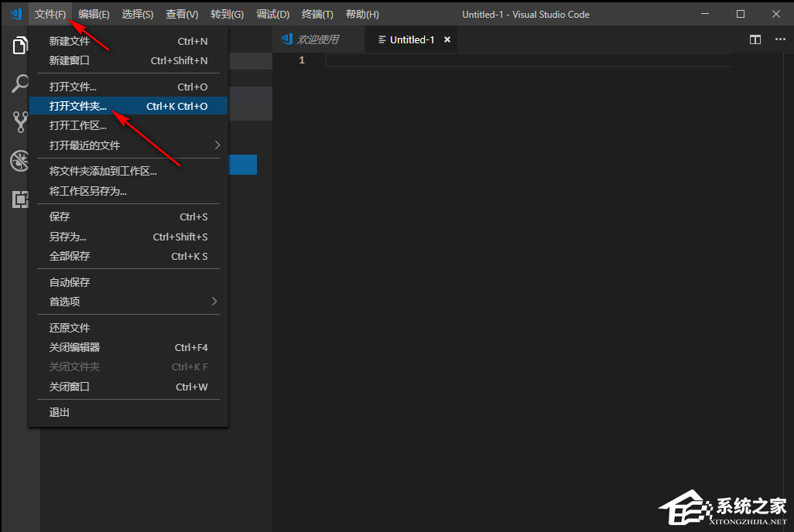Click line number 1 in the editor gutter
Viewport: 794px width, 532px height.
point(301,60)
